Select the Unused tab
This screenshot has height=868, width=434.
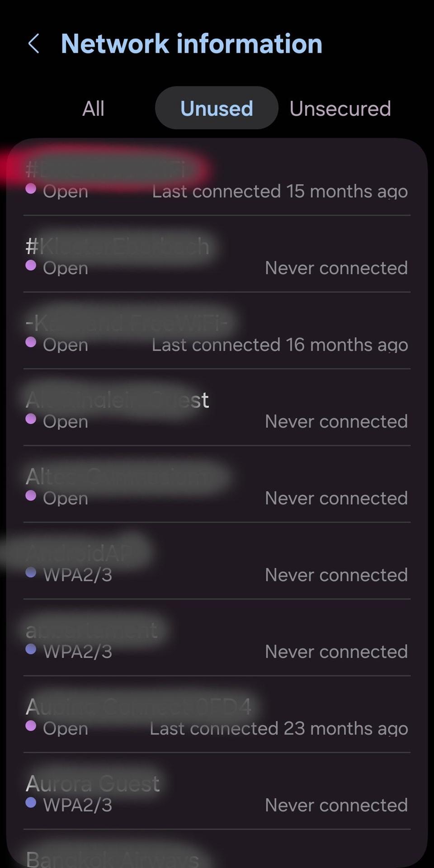coord(217,108)
